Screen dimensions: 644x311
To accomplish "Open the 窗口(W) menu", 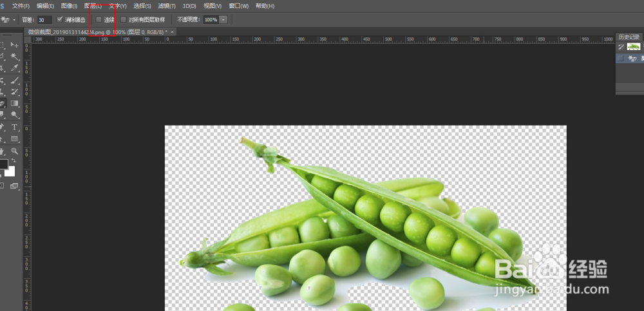I will point(239,6).
